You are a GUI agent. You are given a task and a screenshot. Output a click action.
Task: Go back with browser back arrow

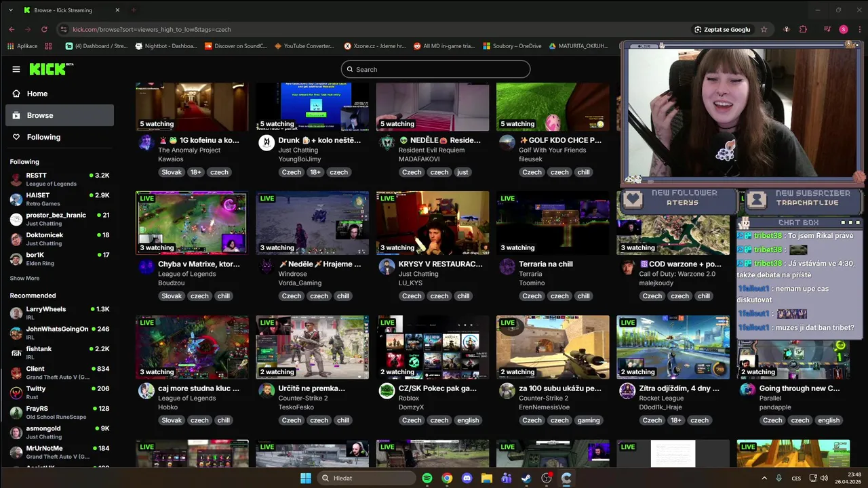tap(12, 29)
